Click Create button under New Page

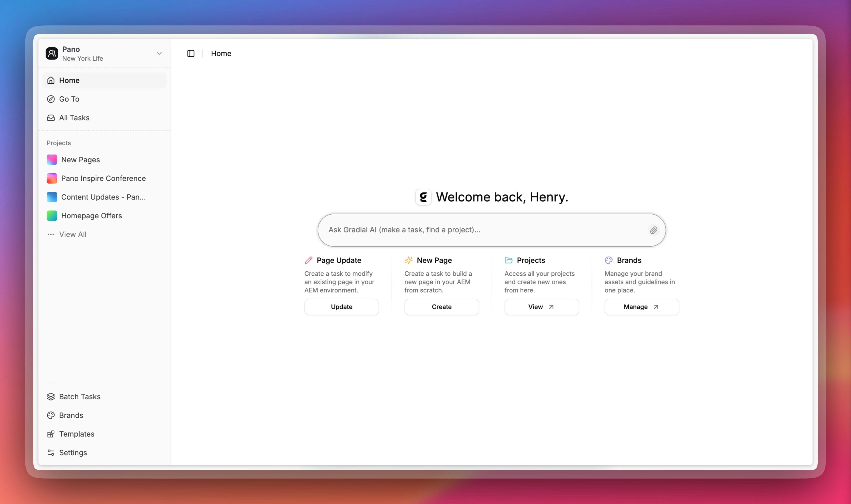click(441, 307)
